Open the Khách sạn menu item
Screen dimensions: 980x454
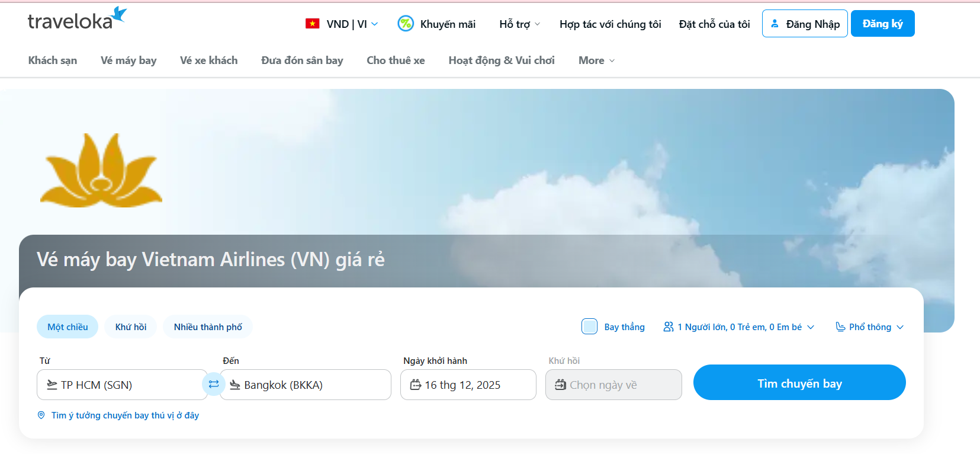[53, 60]
